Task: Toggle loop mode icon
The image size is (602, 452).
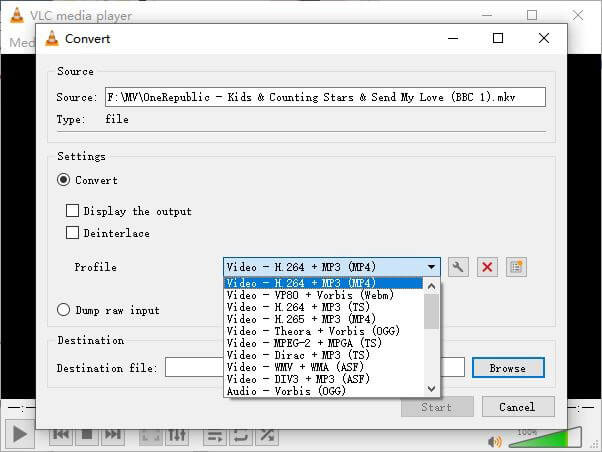Action: (241, 436)
